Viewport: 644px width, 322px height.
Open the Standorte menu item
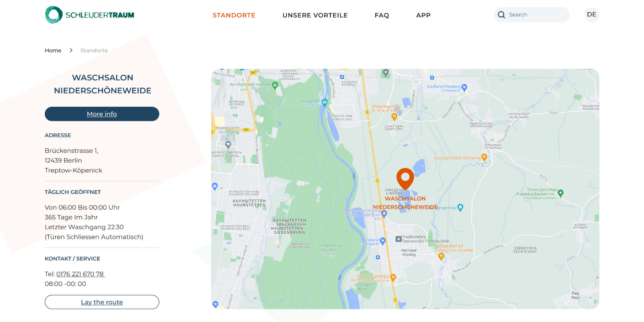pyautogui.click(x=234, y=15)
